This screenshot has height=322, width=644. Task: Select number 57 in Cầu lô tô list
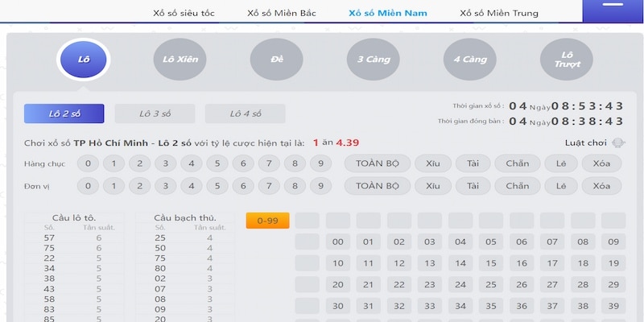(x=49, y=237)
